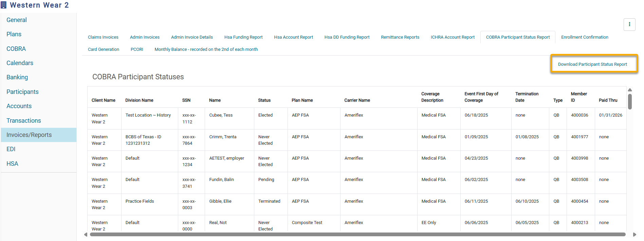Open the three-dot options menu
The image size is (644, 241).
[x=629, y=24]
